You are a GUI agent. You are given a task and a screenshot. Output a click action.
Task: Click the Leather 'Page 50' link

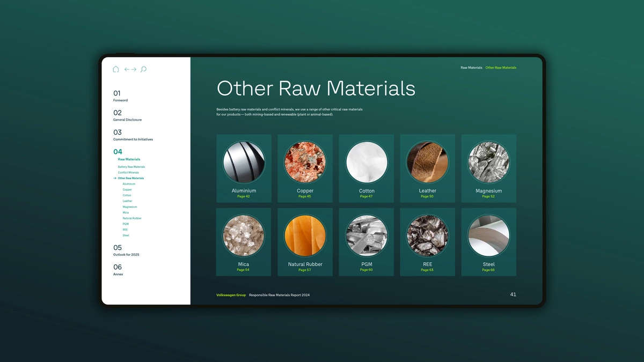coord(427,197)
